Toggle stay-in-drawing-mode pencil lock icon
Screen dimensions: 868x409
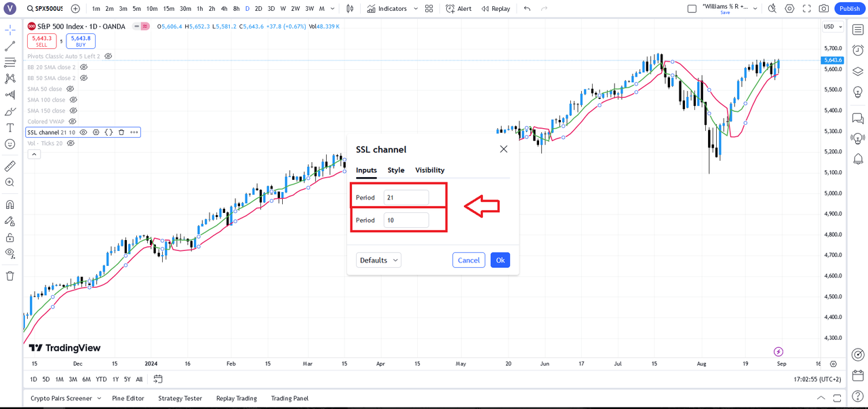click(x=10, y=221)
